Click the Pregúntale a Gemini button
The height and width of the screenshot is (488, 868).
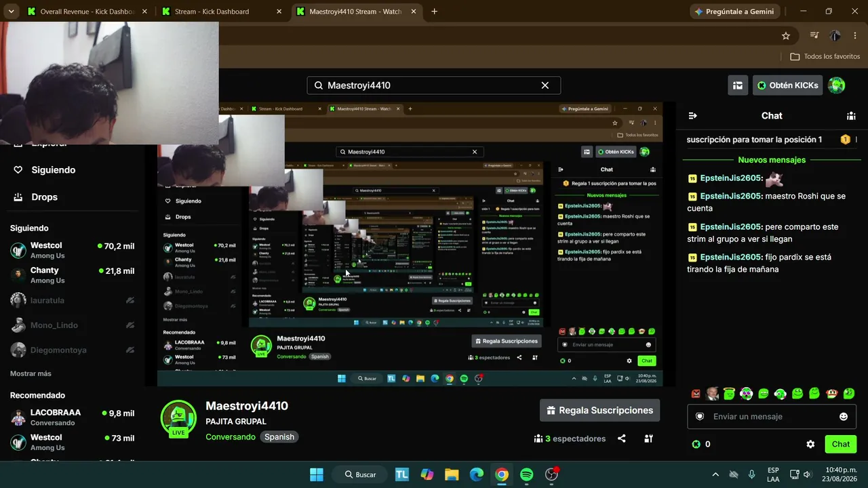coord(735,12)
